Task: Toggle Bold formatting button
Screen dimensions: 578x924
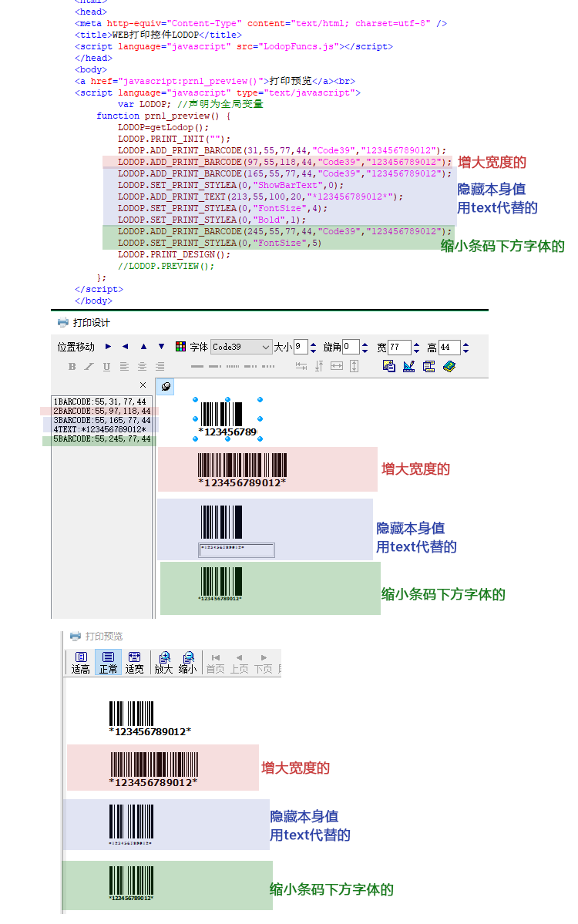Action: [72, 367]
